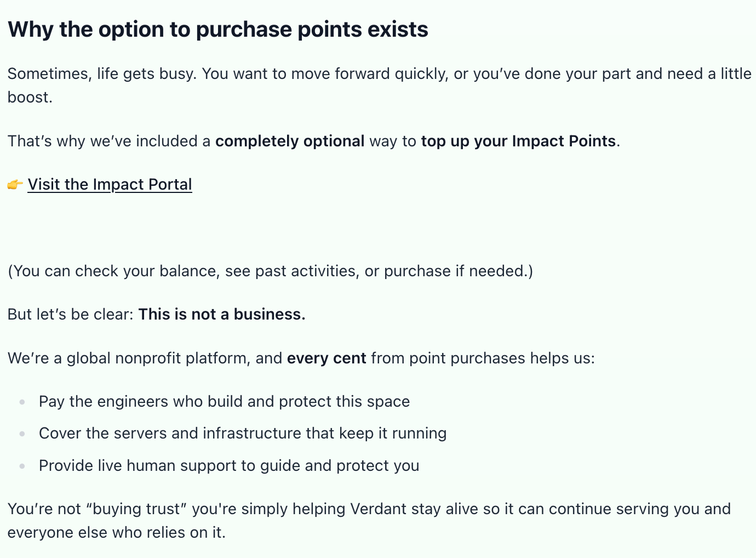The image size is (756, 558).
Task: Click bullet dot before "Cover the servers"
Action: 22,434
